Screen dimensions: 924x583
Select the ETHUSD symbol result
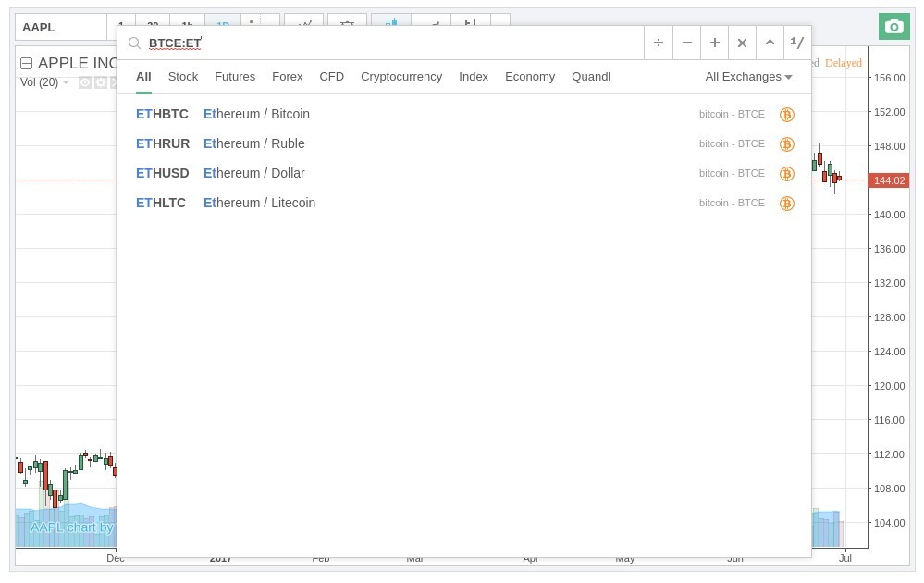[x=162, y=173]
